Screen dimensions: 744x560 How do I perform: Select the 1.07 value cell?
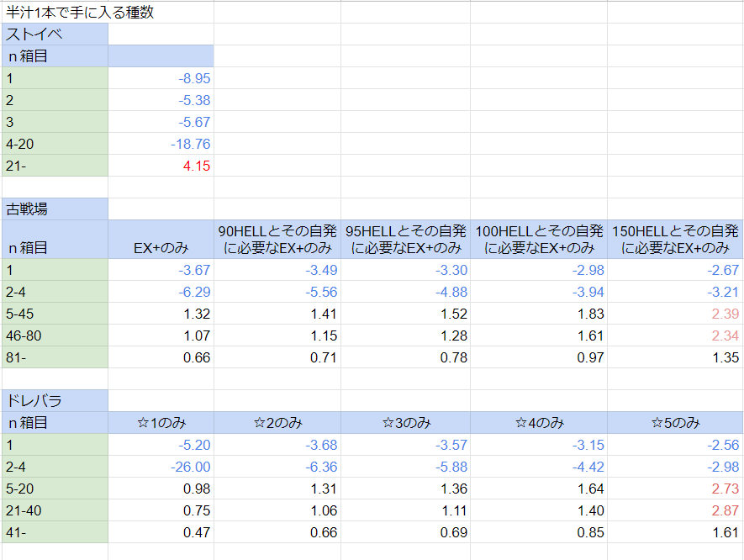[x=161, y=335]
